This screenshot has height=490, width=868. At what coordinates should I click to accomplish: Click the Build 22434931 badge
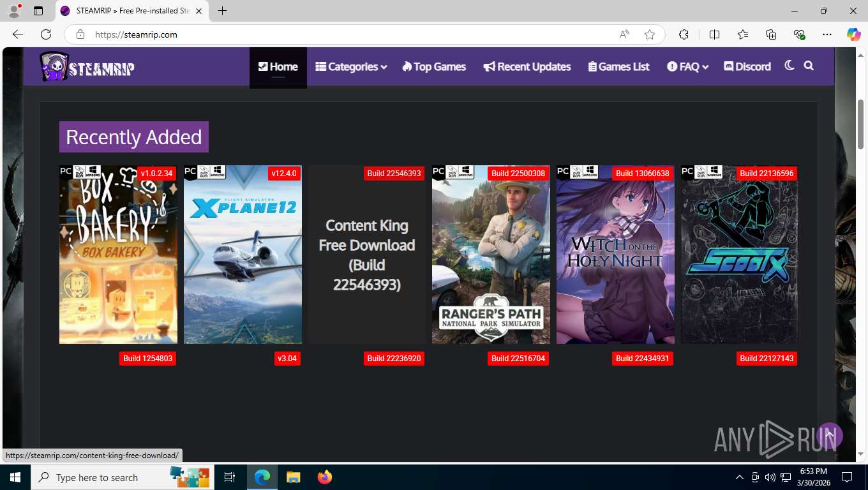tap(642, 359)
